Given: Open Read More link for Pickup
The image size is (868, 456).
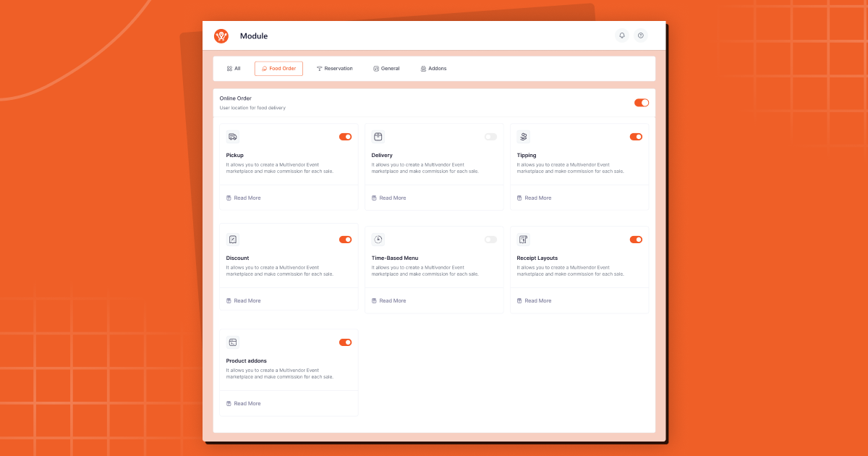Looking at the screenshot, I should [247, 198].
